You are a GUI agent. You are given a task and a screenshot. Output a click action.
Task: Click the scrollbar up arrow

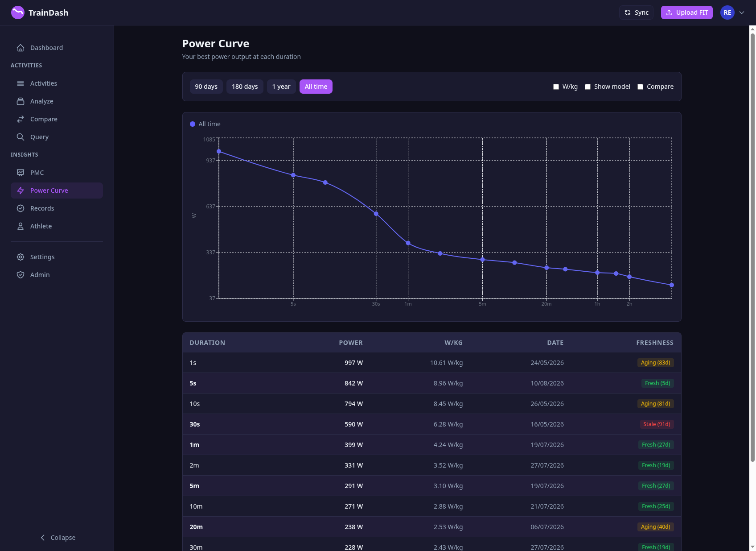(x=752, y=29)
